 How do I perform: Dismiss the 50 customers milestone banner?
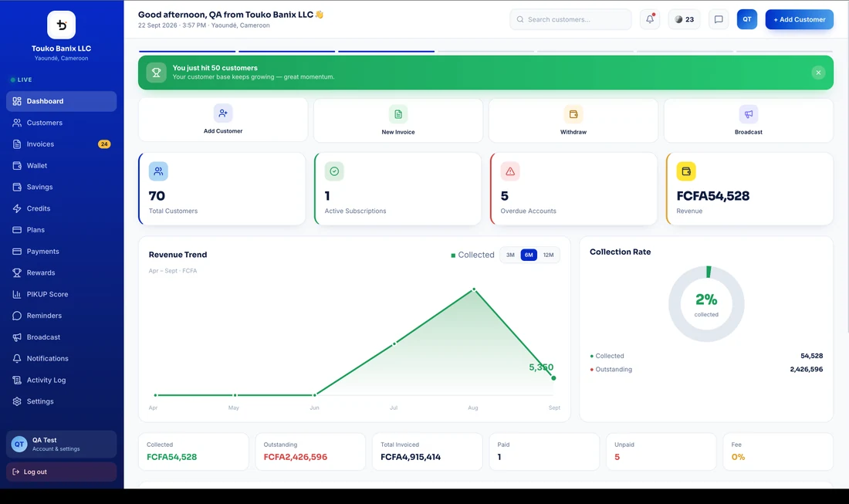[x=818, y=73]
